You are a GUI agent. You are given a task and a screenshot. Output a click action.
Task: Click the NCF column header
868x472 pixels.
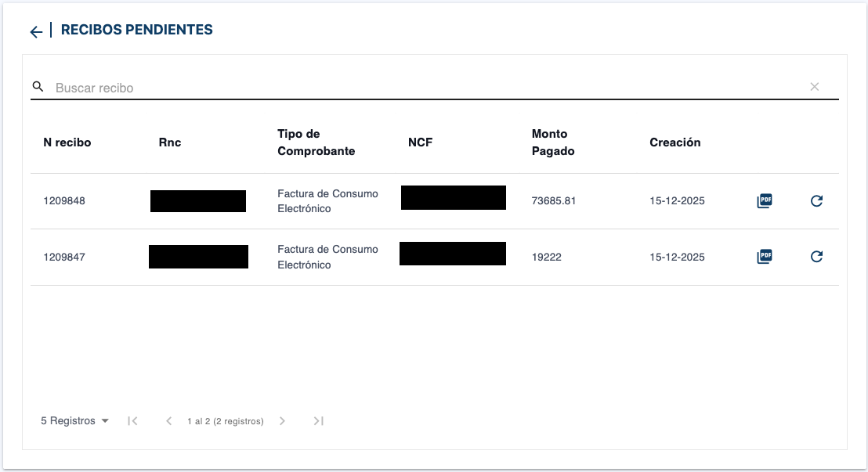(x=421, y=142)
